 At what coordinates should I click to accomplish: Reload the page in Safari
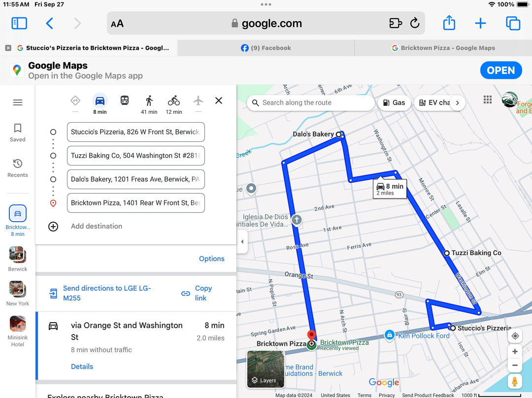[415, 23]
